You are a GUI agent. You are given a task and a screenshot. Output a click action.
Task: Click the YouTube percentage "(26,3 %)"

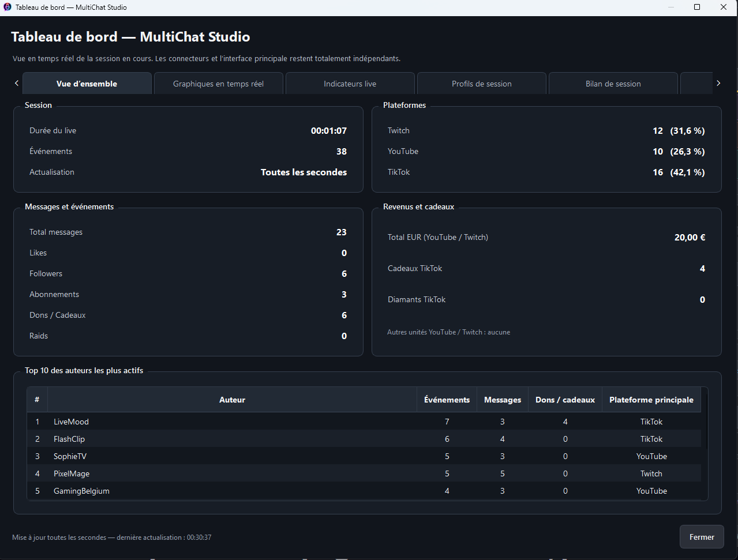(688, 152)
